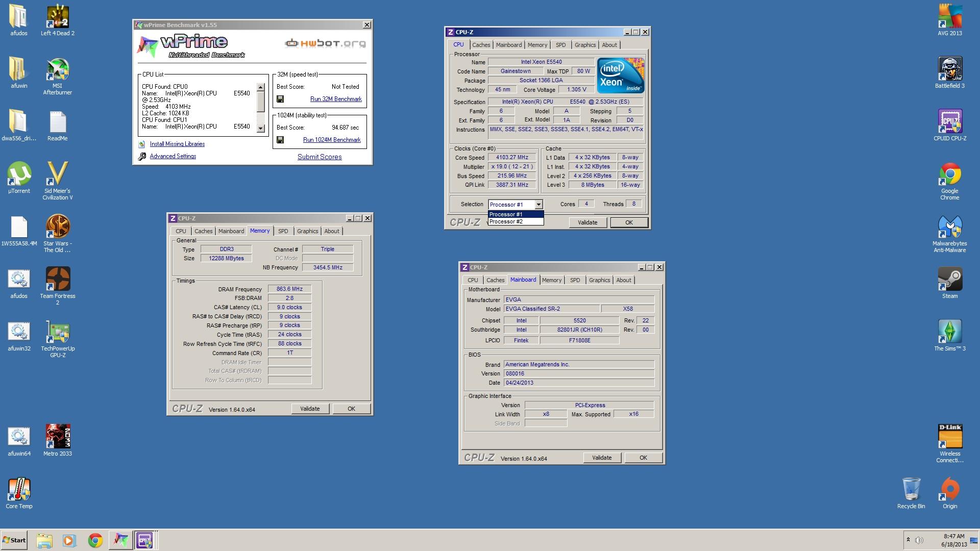Open Caches tab in top CPU-Z window
Image resolution: width=980 pixels, height=551 pixels.
(x=481, y=45)
